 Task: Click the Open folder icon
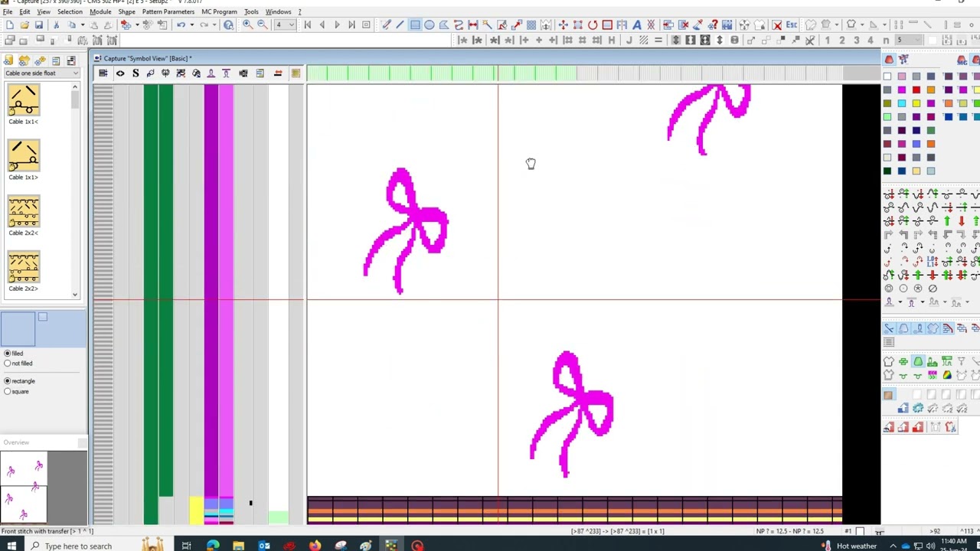(x=24, y=25)
